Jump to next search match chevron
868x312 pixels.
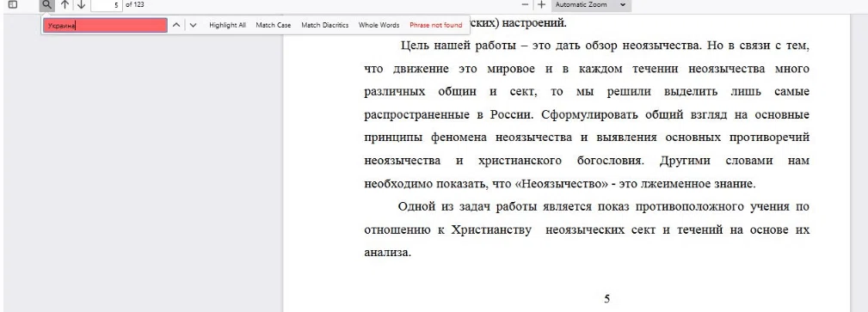[193, 25]
